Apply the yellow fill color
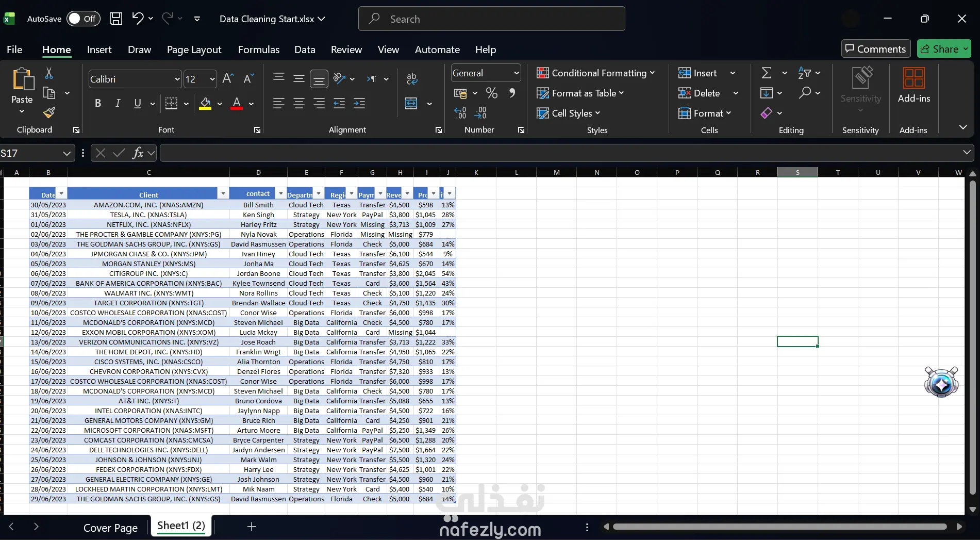 (205, 103)
